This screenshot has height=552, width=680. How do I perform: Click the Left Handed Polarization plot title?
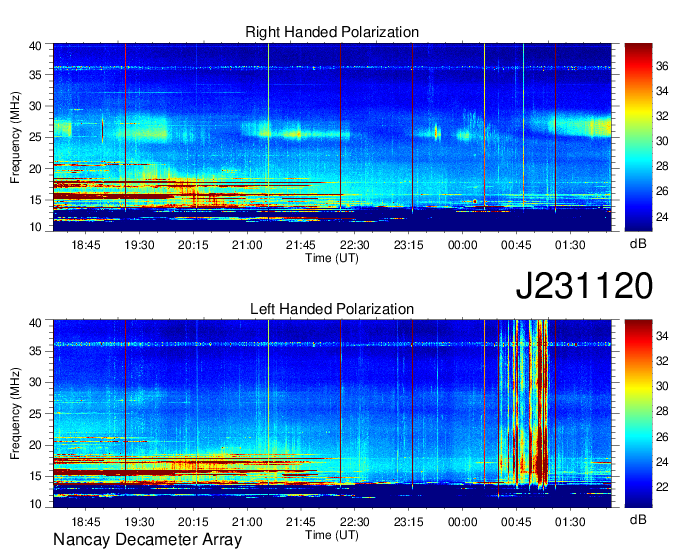tap(332, 309)
